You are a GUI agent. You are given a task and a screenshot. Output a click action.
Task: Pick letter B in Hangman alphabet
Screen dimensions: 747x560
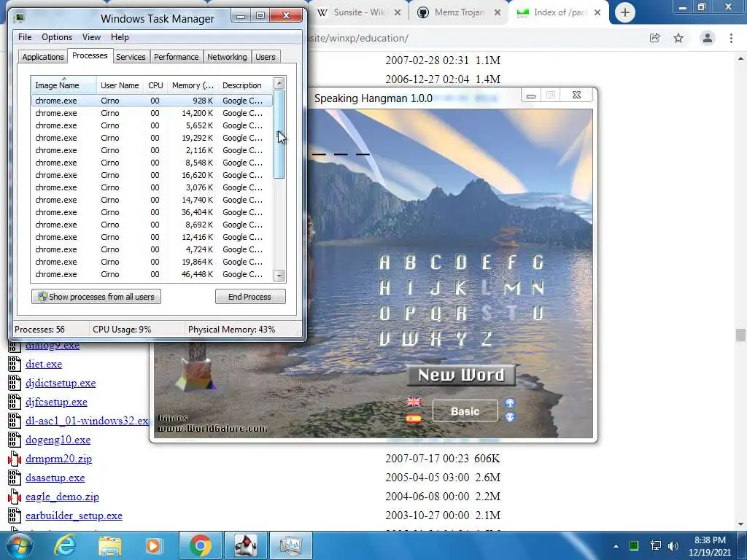(410, 262)
